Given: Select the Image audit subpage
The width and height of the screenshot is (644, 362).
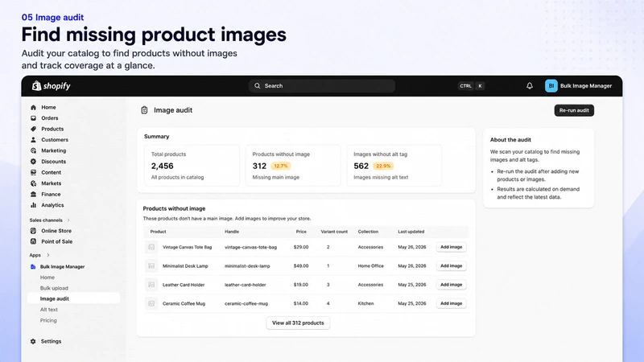Looking at the screenshot, I should click(x=73, y=298).
